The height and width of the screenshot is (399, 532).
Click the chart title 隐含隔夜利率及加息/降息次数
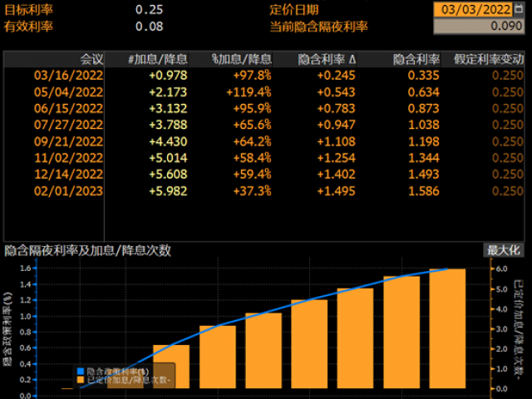point(88,250)
